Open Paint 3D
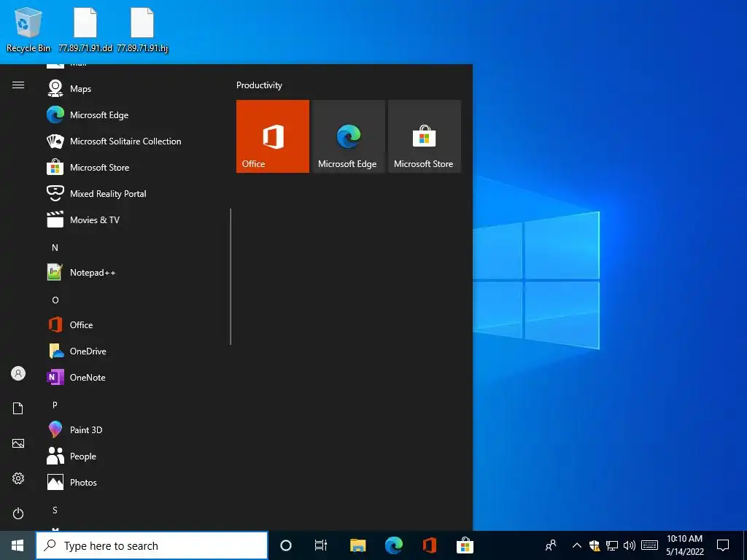747x560 pixels. coord(136,429)
